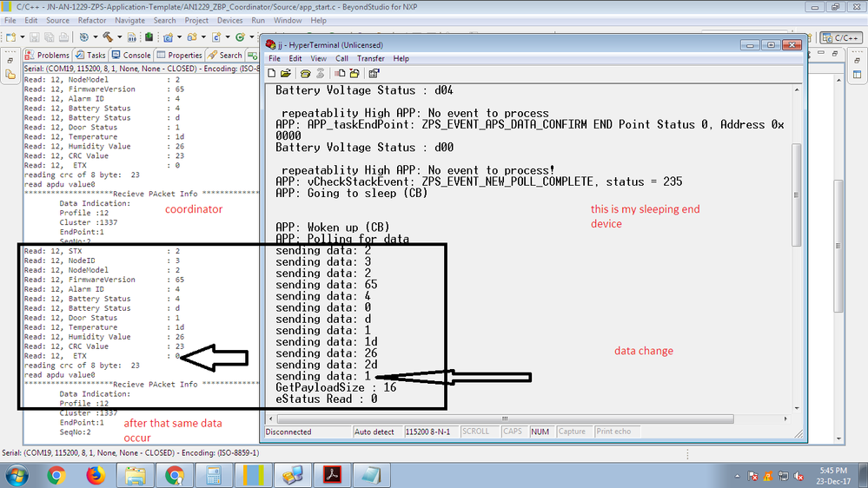
Task: Click New C Source File icon
Action: pos(216,37)
